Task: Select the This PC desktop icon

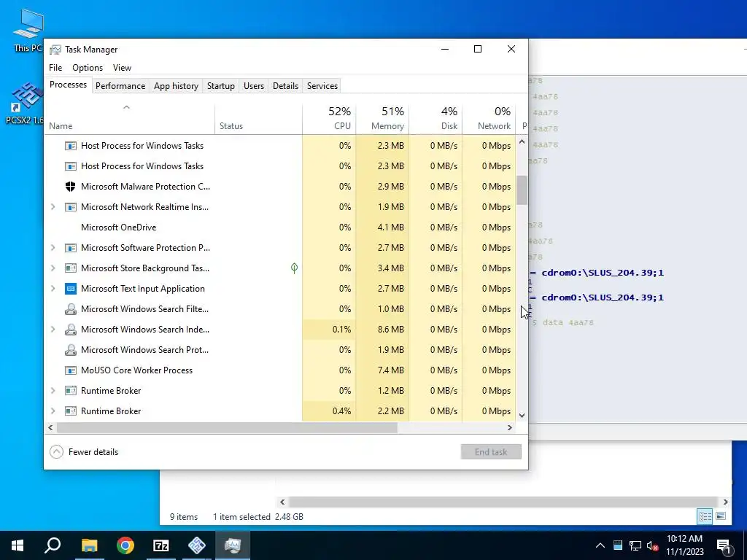Action: point(28,31)
